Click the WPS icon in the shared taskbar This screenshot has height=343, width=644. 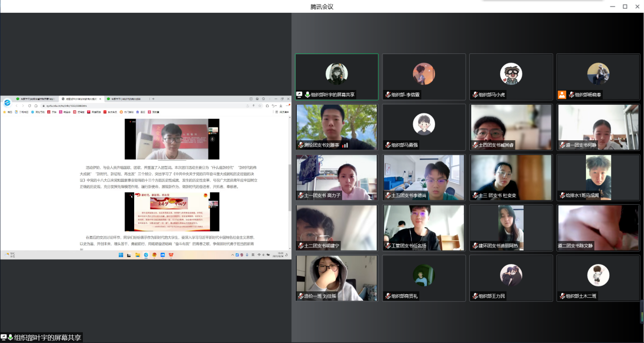pos(171,255)
